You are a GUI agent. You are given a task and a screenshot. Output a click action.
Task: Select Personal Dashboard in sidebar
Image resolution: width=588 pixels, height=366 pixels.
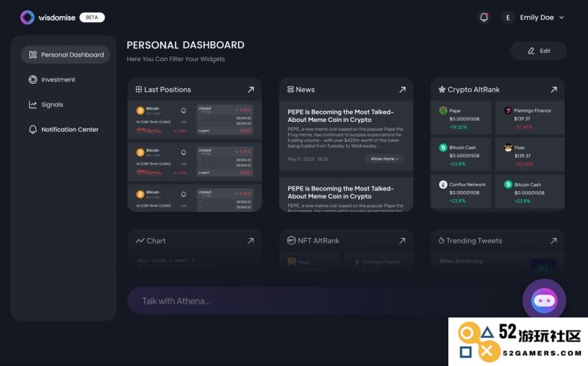pos(65,54)
